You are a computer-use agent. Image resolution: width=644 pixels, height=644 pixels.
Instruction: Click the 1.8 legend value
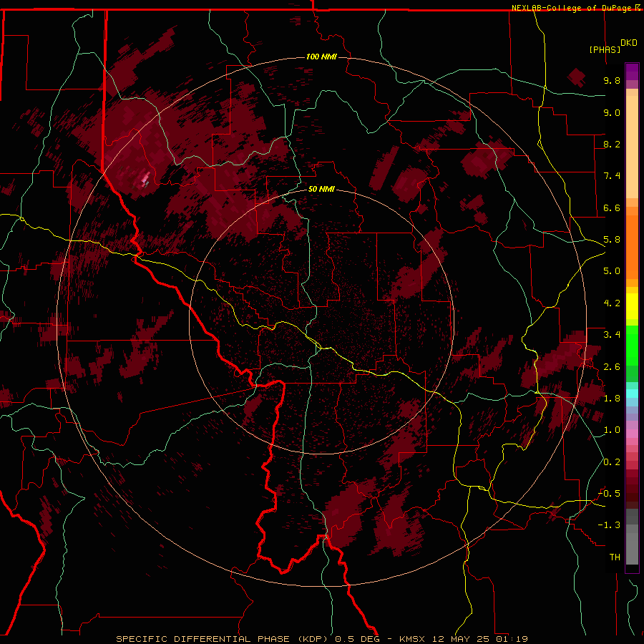[612, 399]
